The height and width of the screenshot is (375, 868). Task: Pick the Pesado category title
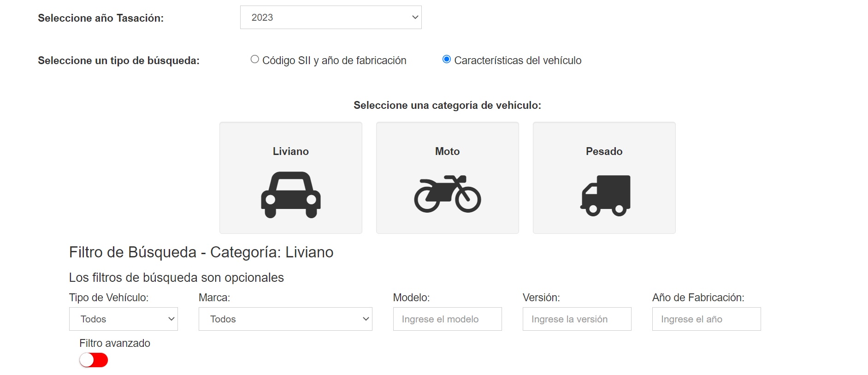604,151
